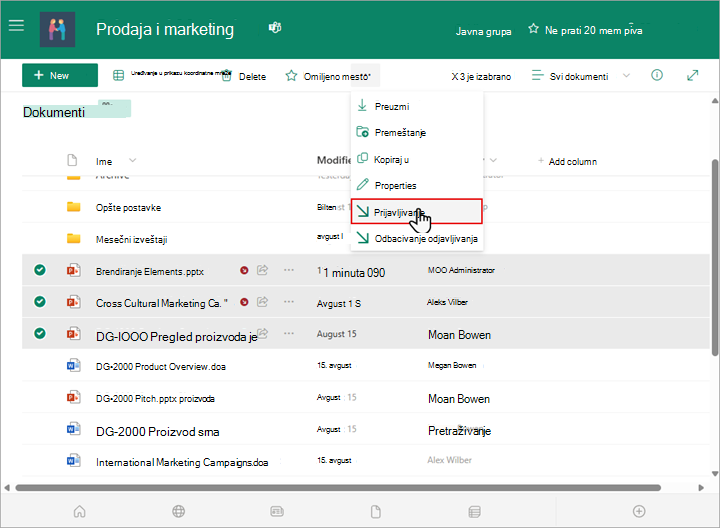
Task: Click Word icon of DG-2000 Product Overview
Action: pos(73,365)
